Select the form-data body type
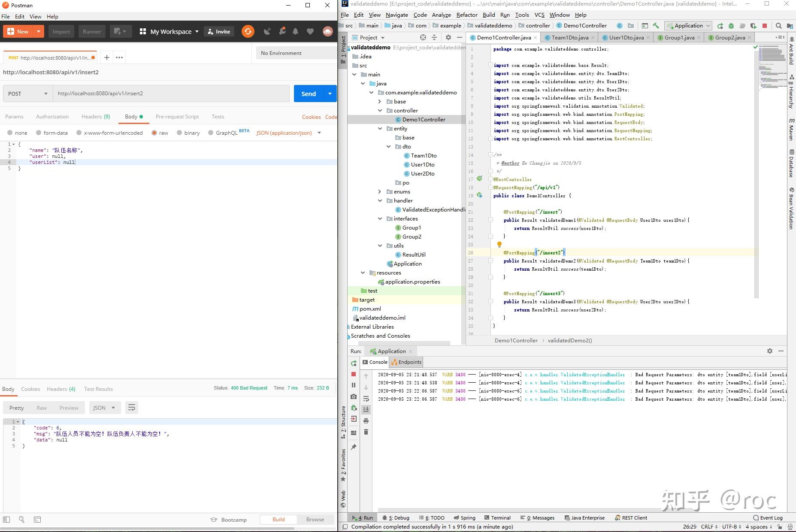The width and height of the screenshot is (796, 532). [x=52, y=133]
